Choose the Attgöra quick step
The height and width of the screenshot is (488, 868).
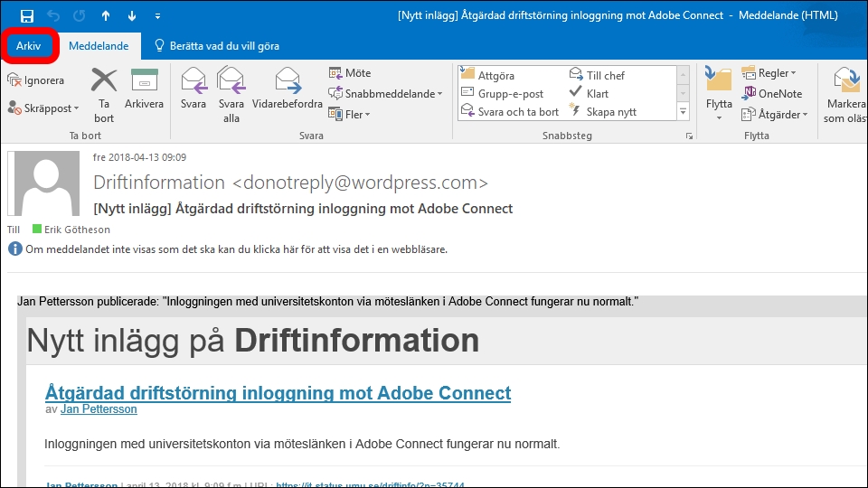(x=488, y=75)
